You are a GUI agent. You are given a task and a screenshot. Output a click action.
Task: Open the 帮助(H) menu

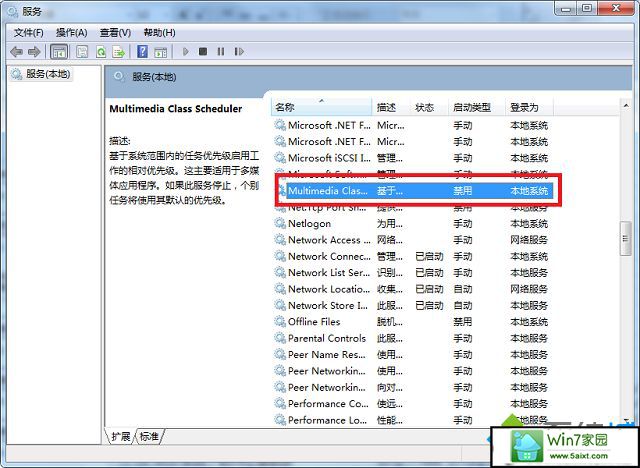[159, 33]
